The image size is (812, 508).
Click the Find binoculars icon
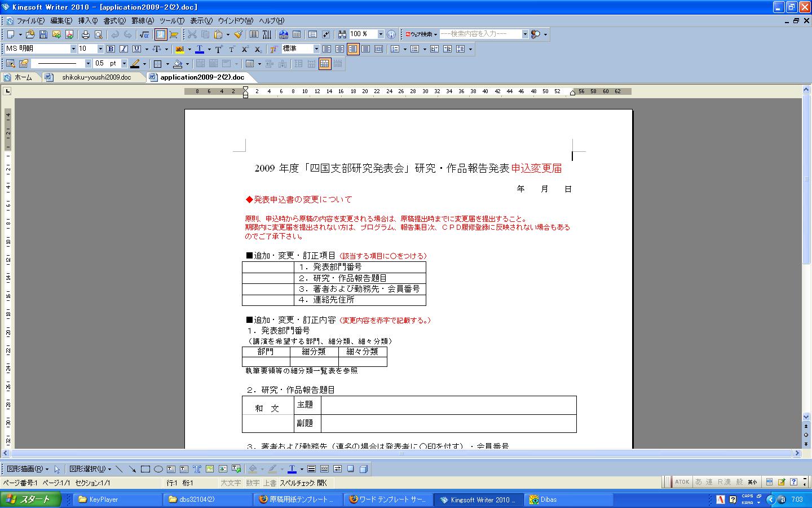(x=342, y=34)
